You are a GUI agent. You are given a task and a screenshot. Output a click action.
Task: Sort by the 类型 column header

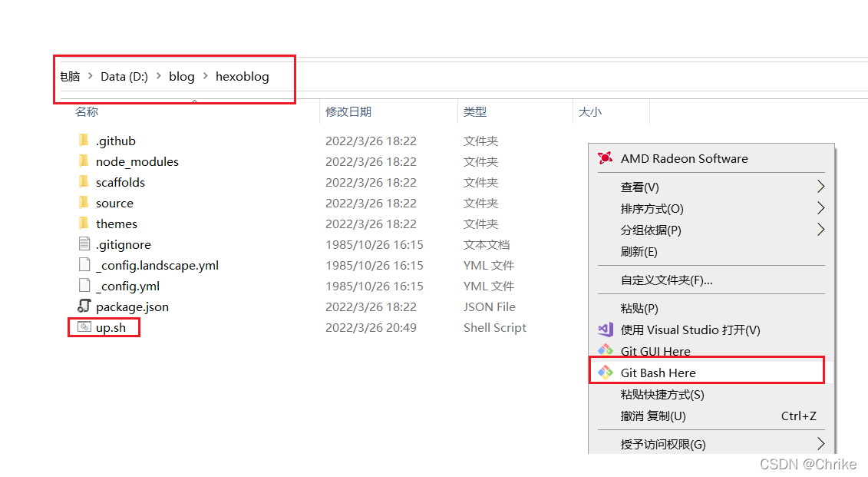(475, 112)
